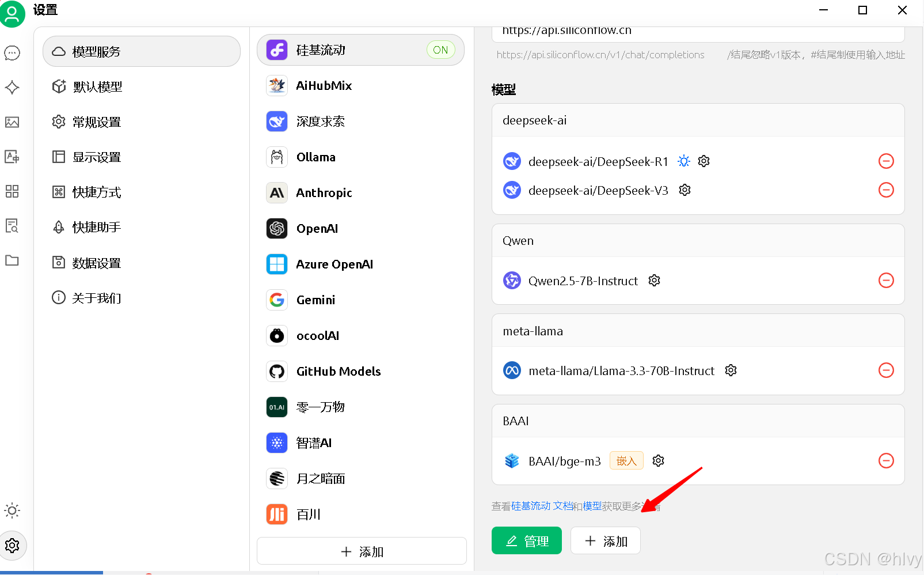Click the deepseek-ai/DeepSeek-R1 model name
This screenshot has width=924, height=575.
point(598,162)
